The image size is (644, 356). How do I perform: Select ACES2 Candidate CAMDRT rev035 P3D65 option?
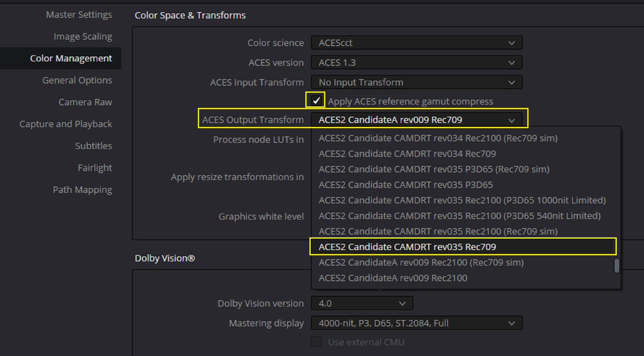pos(465,185)
